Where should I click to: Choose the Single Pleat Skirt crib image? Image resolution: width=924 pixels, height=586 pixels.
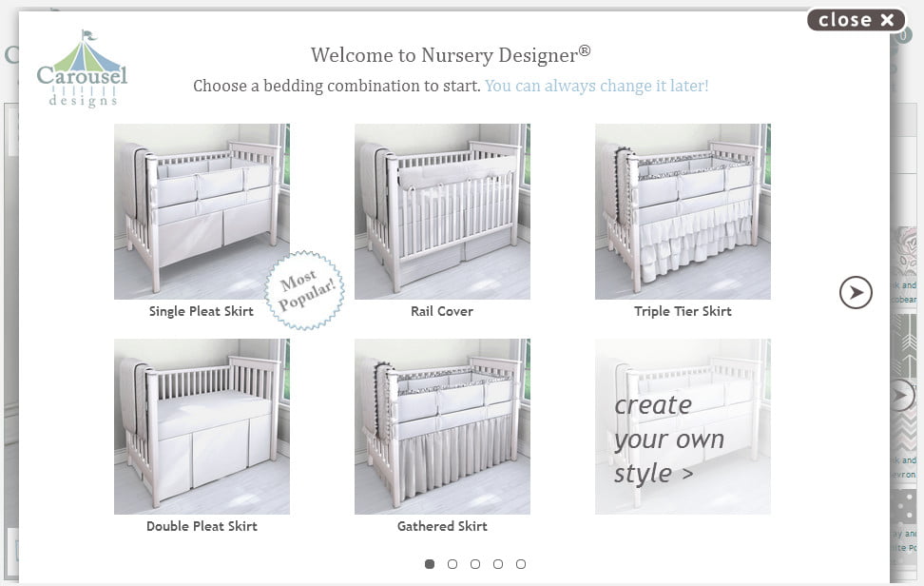202,211
